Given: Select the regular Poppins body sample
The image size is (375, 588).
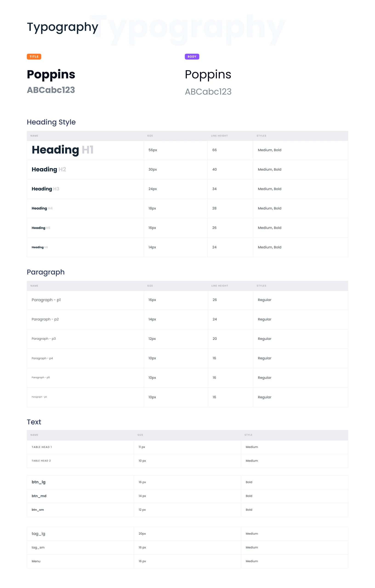Looking at the screenshot, I should pos(208,74).
